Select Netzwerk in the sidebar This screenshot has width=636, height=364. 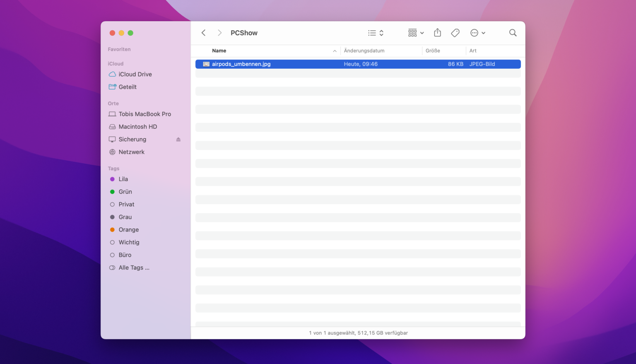pos(131,152)
